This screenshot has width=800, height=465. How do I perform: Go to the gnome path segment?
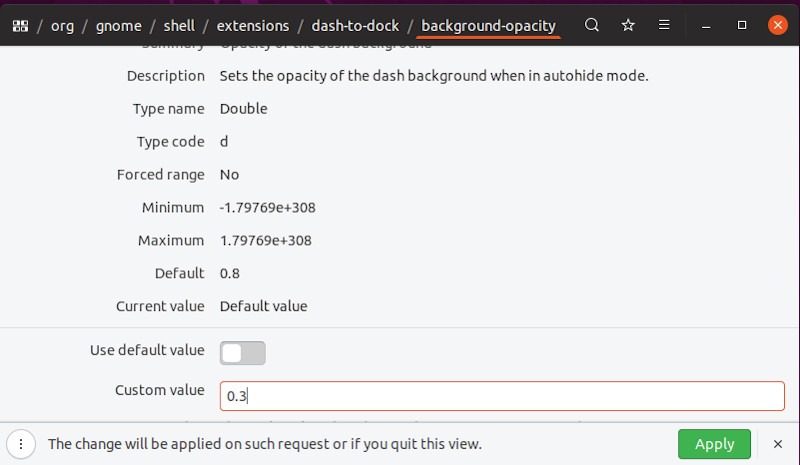tap(119, 26)
